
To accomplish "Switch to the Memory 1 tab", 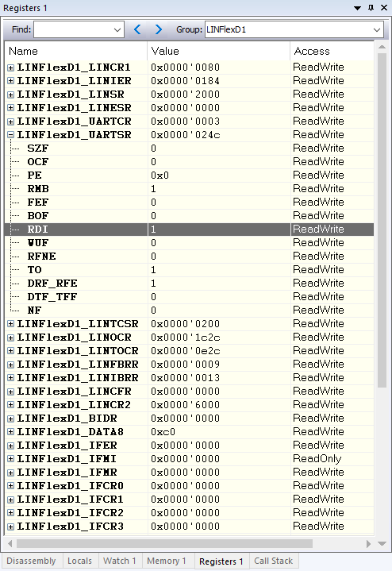I will point(167,561).
